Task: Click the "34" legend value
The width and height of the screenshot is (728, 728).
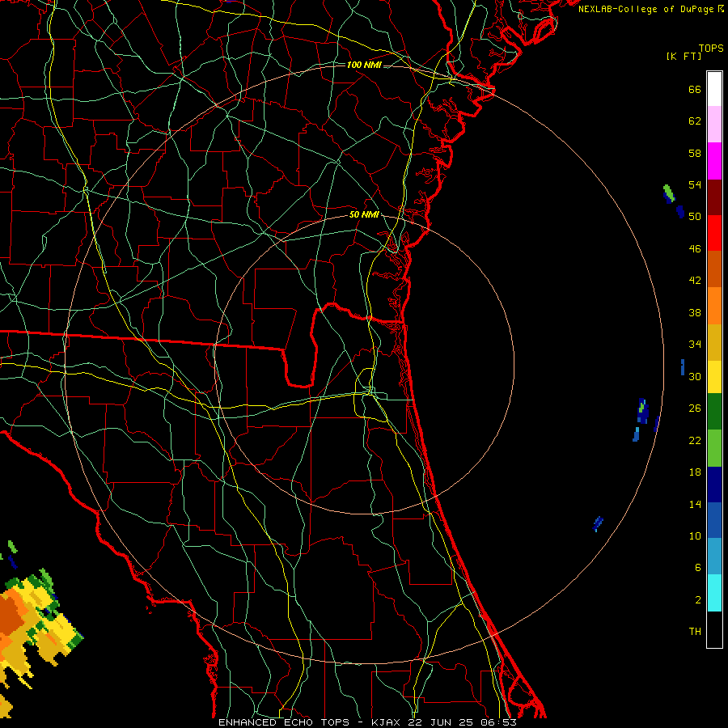Action: click(x=695, y=345)
